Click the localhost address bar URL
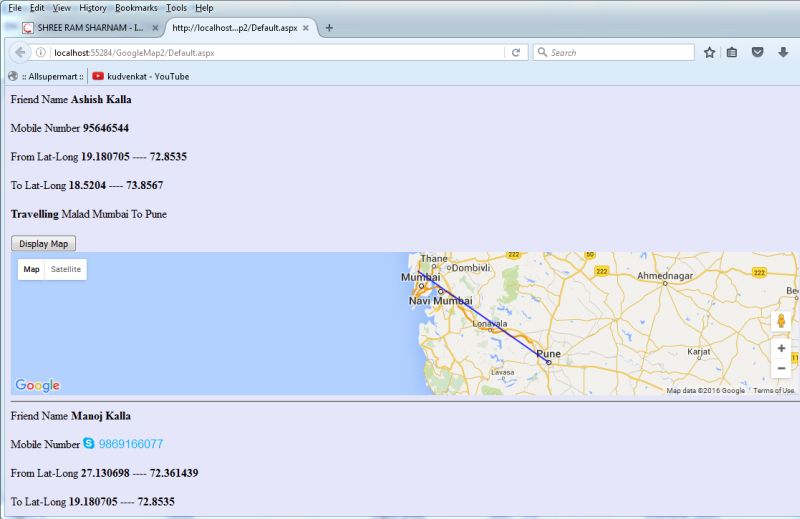Viewport: 800px width, 519px height. pyautogui.click(x=134, y=53)
